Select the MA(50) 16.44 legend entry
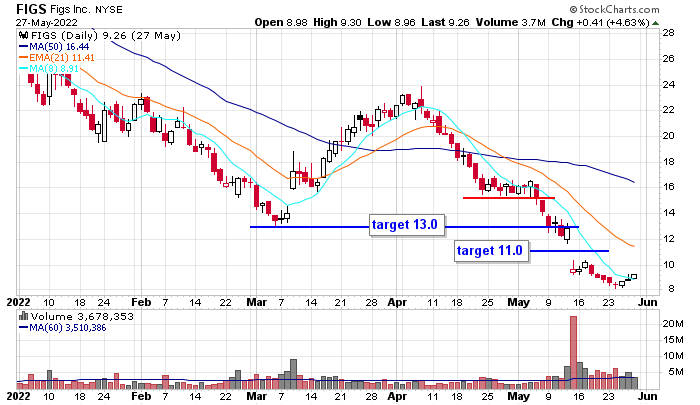The width and height of the screenshot is (700, 405). click(x=56, y=46)
